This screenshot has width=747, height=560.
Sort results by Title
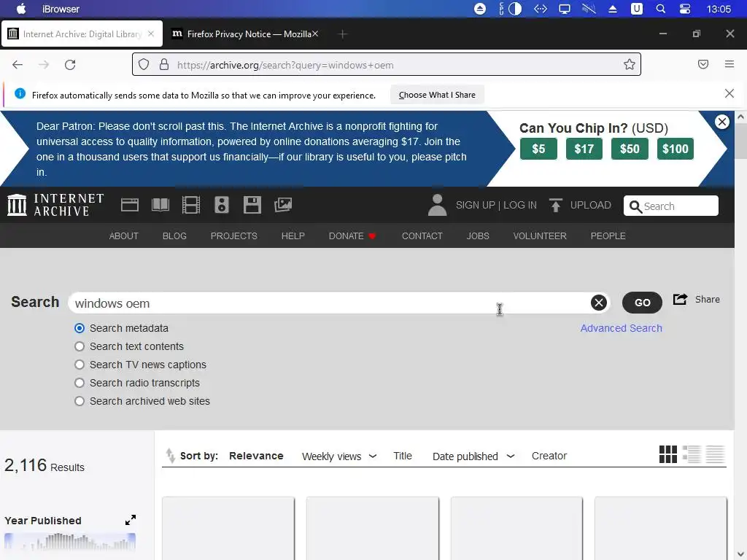click(403, 456)
